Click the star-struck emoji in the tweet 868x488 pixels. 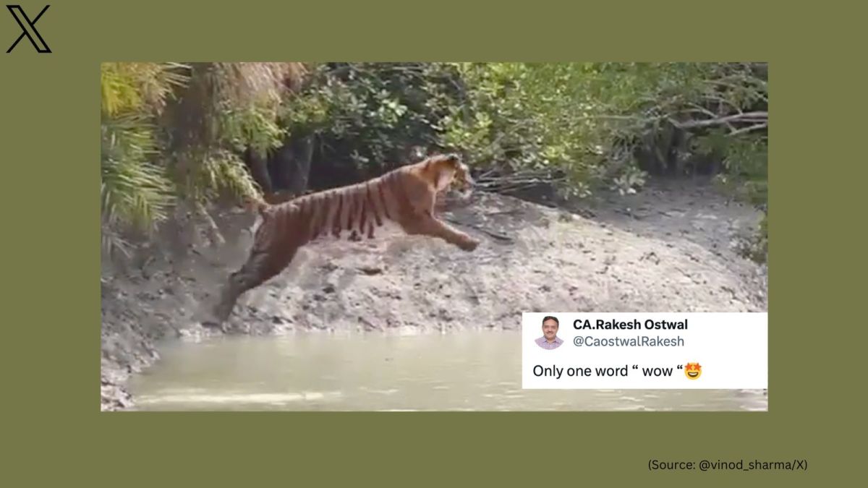click(693, 371)
